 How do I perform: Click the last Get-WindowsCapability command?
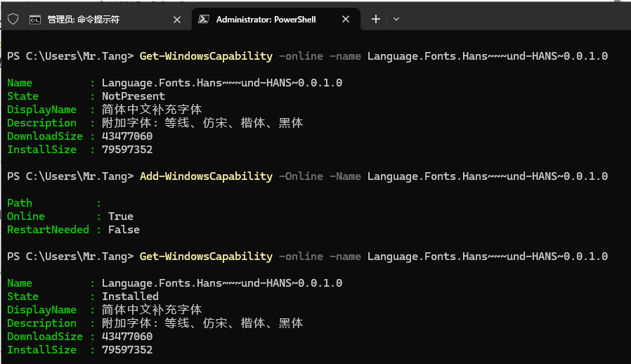click(206, 256)
